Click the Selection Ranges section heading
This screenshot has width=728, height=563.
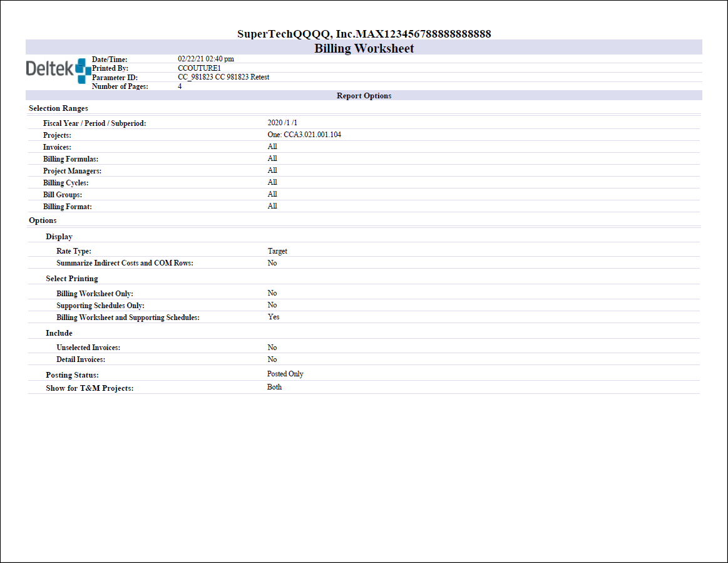point(58,108)
